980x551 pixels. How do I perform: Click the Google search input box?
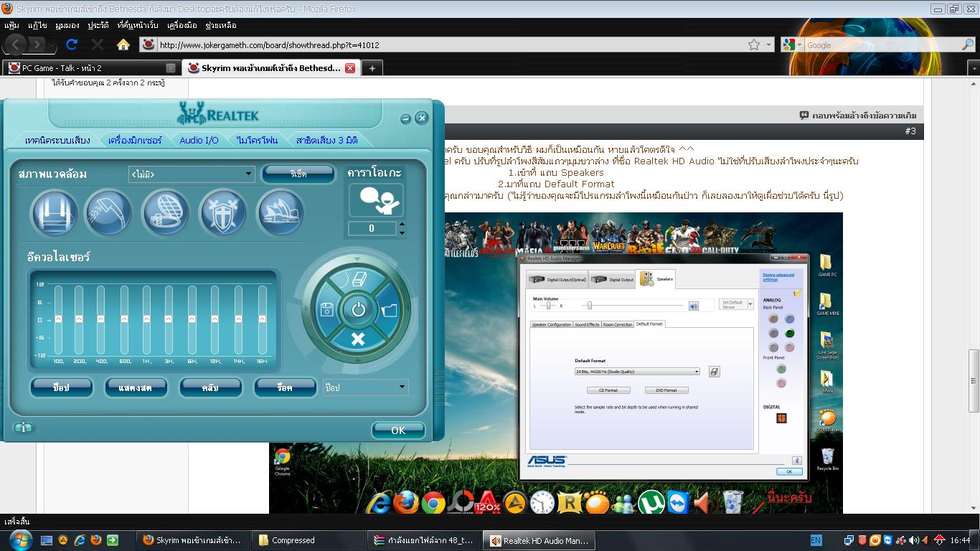(882, 44)
